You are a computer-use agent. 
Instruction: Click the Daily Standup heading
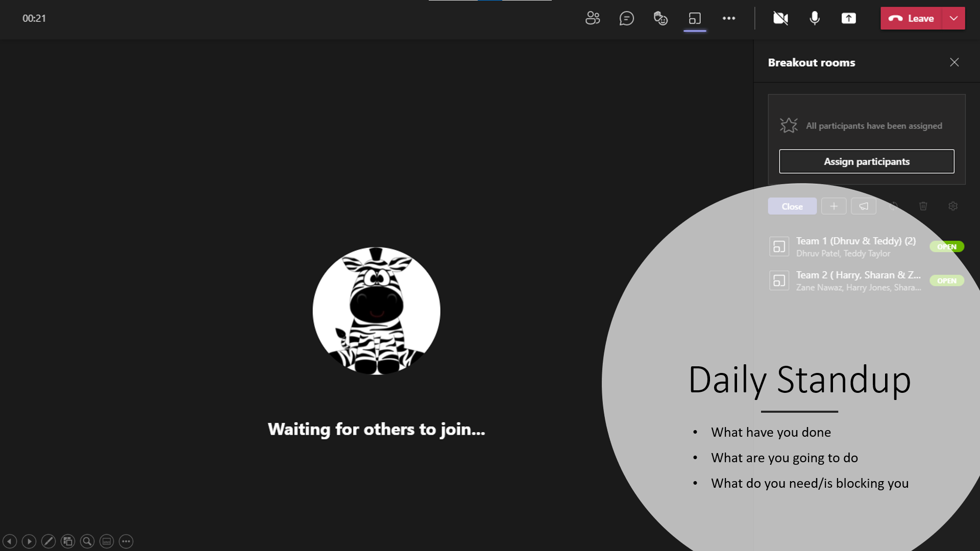click(799, 380)
